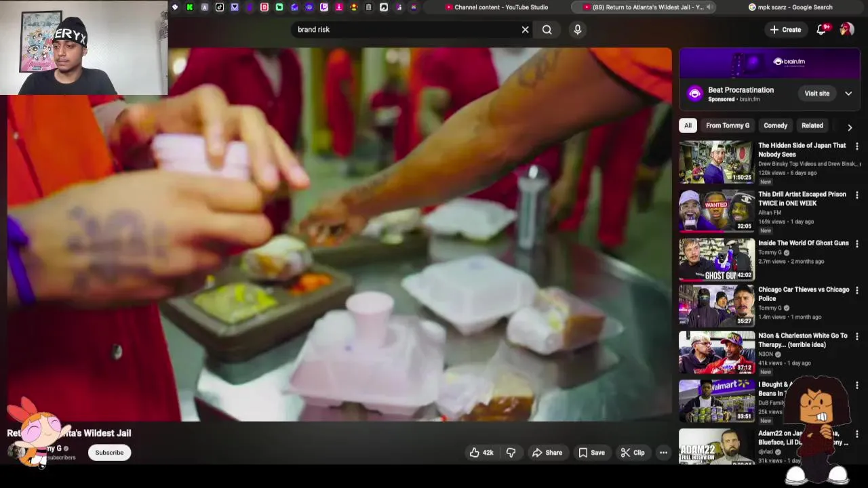Select the All filter chip
The width and height of the screenshot is (868, 488).
tap(688, 125)
